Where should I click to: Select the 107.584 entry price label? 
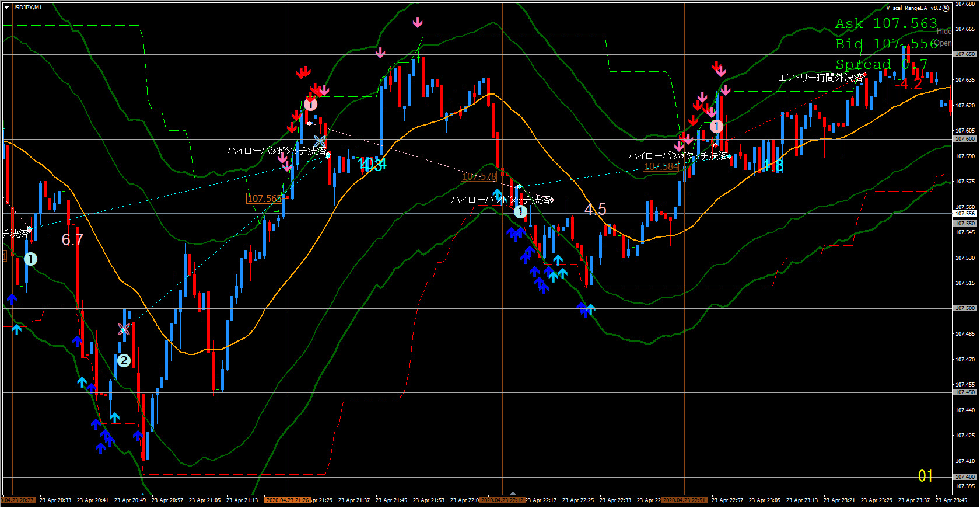(x=661, y=166)
